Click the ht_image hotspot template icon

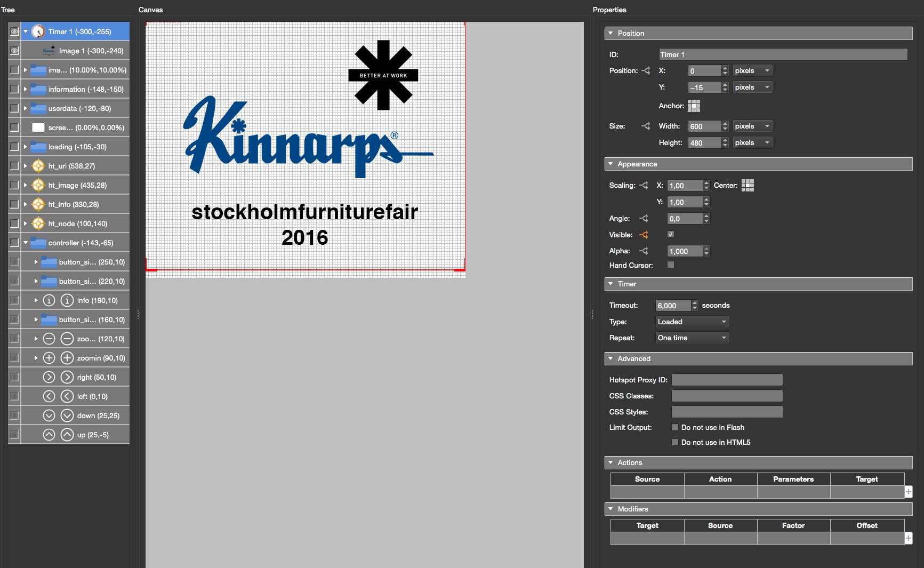coord(38,185)
